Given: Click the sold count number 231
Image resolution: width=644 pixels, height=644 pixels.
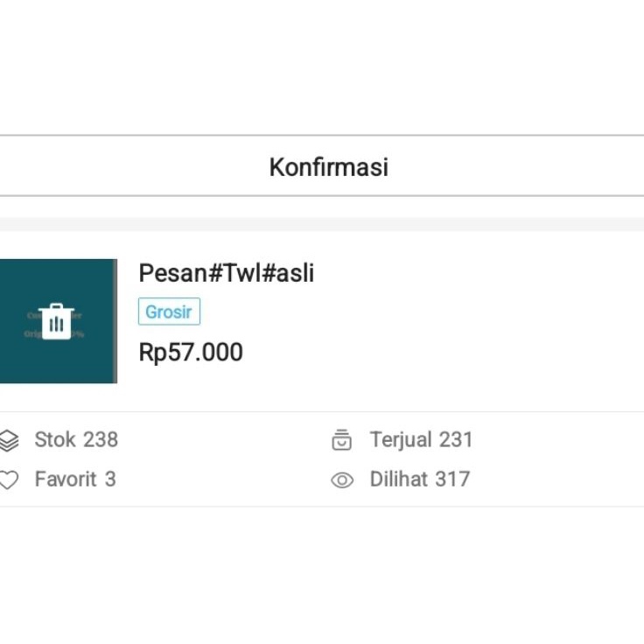Looking at the screenshot, I should point(456,439).
